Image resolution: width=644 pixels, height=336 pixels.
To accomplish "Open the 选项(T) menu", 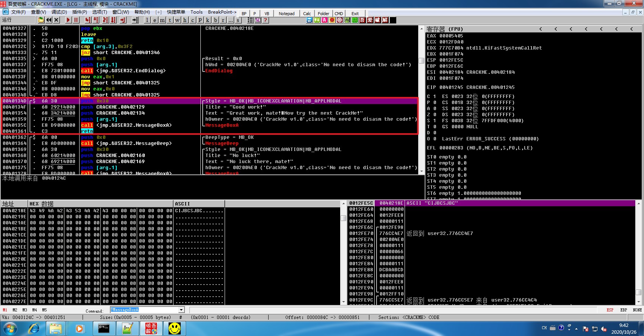I will click(100, 12).
